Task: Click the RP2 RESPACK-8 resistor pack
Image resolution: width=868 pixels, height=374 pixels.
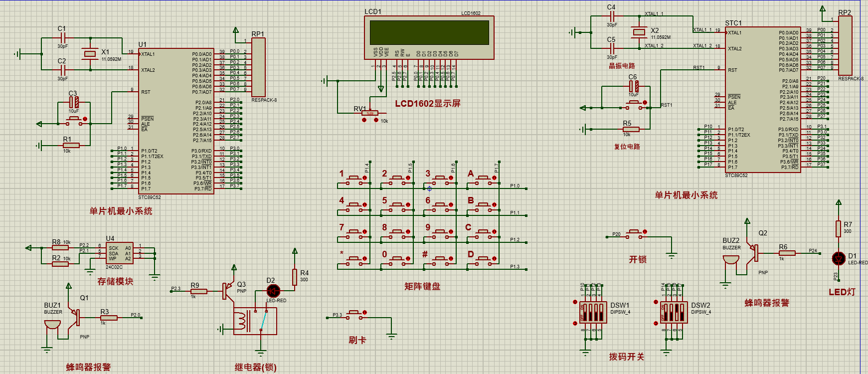Action: [x=845, y=45]
